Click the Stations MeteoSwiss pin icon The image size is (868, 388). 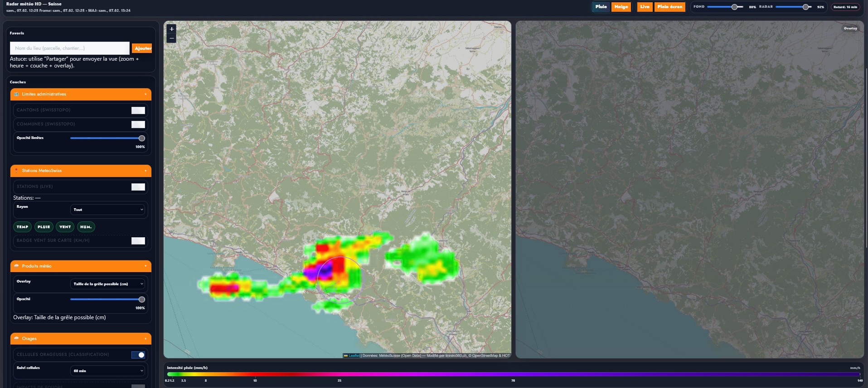[17, 171]
